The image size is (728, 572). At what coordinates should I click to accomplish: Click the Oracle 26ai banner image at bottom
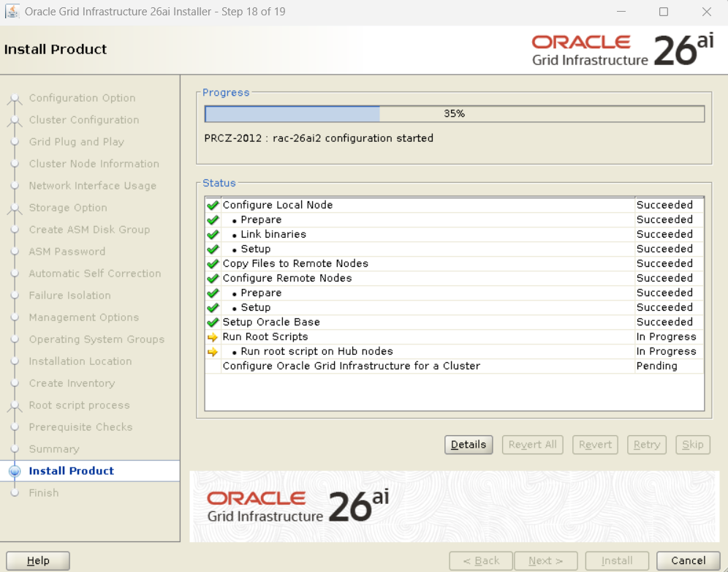[x=454, y=506]
